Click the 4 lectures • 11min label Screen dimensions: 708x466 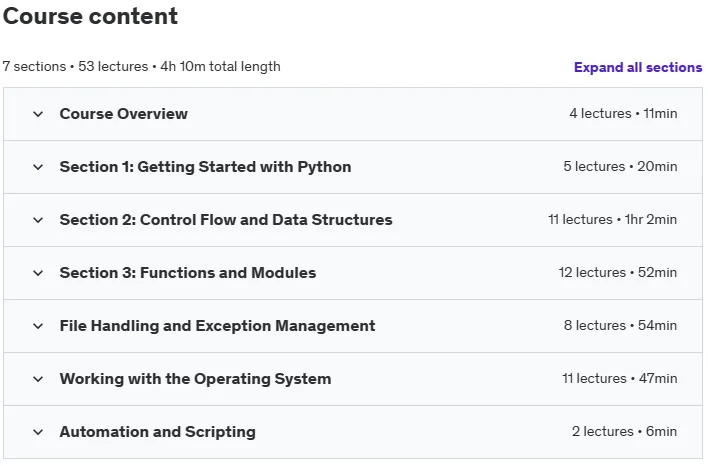[x=623, y=113]
